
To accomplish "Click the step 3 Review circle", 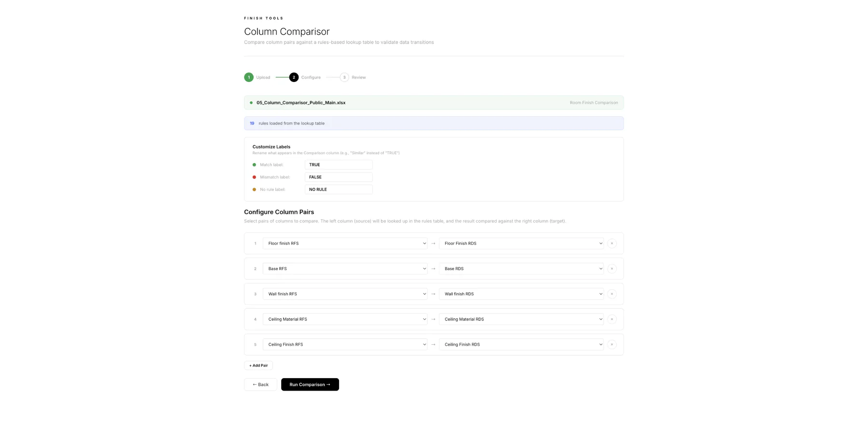I will 344,77.
